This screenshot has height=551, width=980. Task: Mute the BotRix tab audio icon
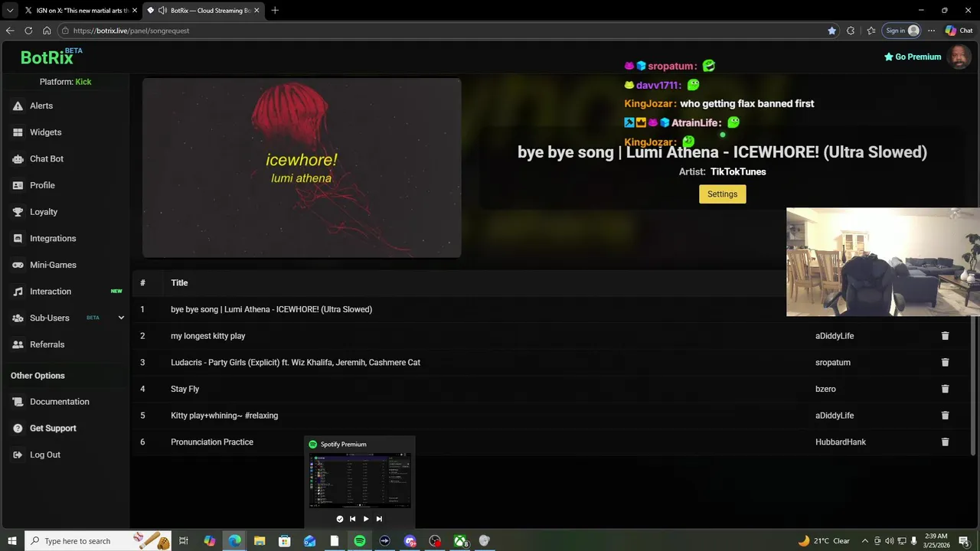(x=162, y=10)
